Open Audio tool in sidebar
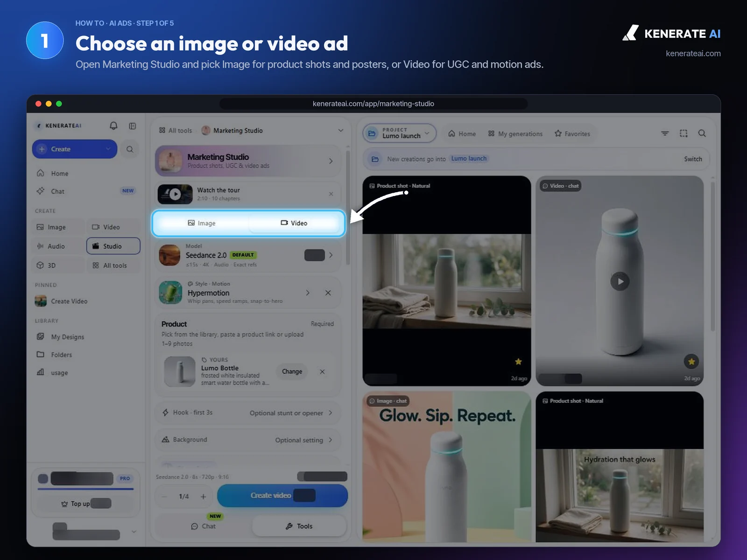 coord(59,246)
